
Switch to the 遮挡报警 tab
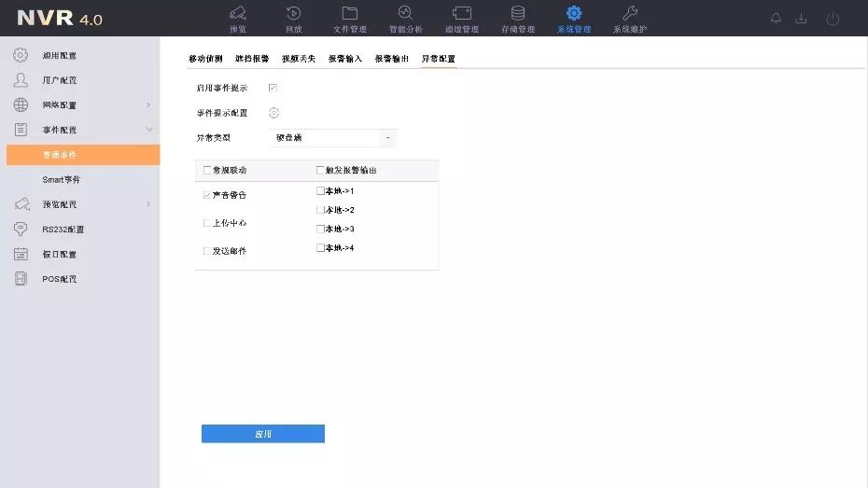point(252,59)
